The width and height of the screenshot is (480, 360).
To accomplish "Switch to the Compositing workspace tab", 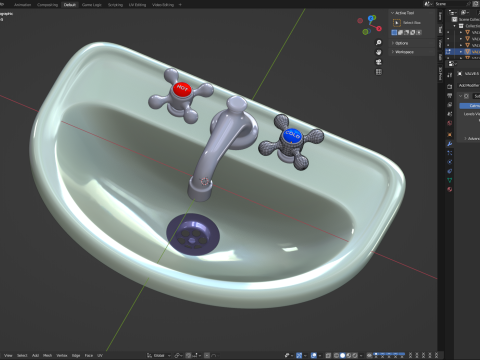I will (x=47, y=5).
